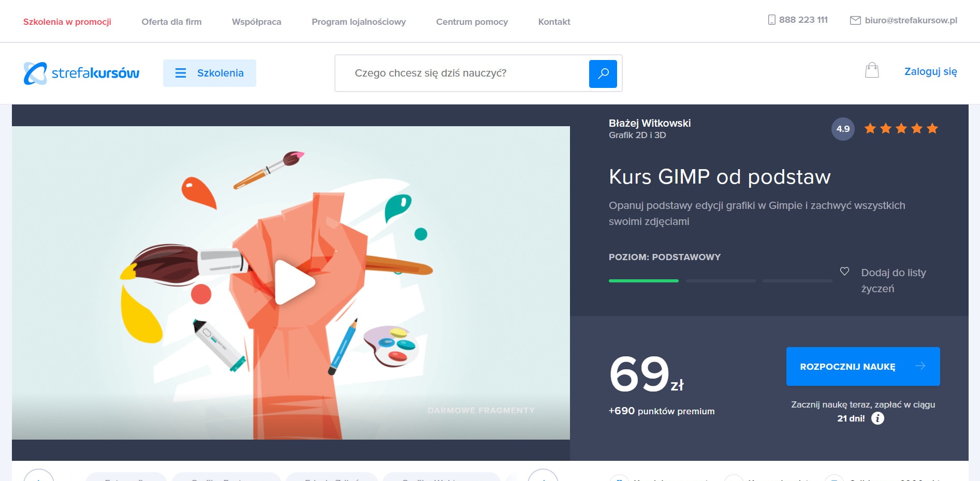Open the Szkolenia hamburger menu
This screenshot has width=980, height=481.
209,73
